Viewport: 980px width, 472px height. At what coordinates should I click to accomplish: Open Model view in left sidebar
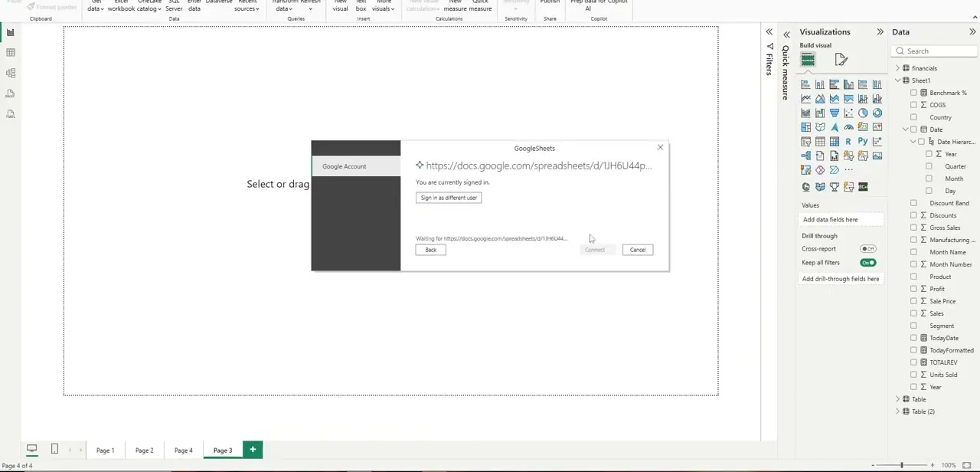point(11,74)
